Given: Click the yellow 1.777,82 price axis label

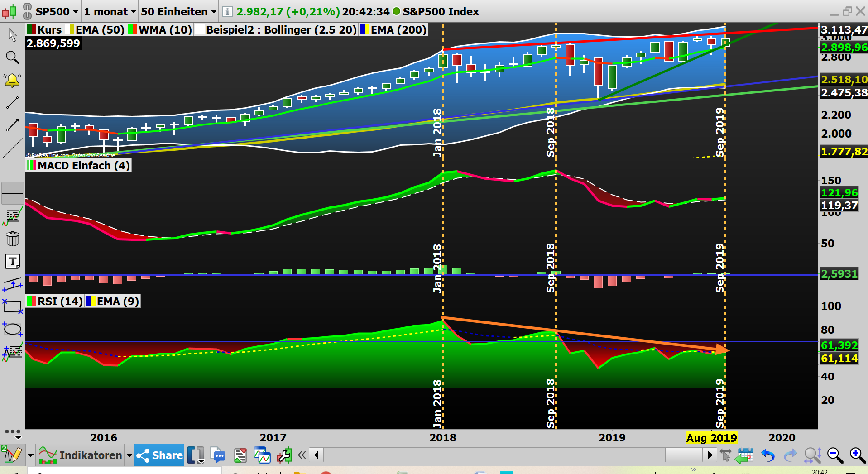Looking at the screenshot, I should tap(844, 151).
